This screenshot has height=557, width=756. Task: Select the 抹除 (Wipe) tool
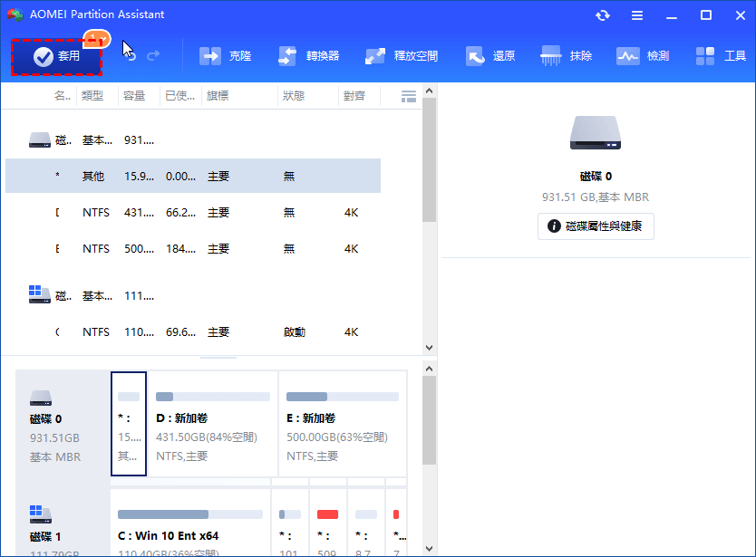(x=567, y=56)
